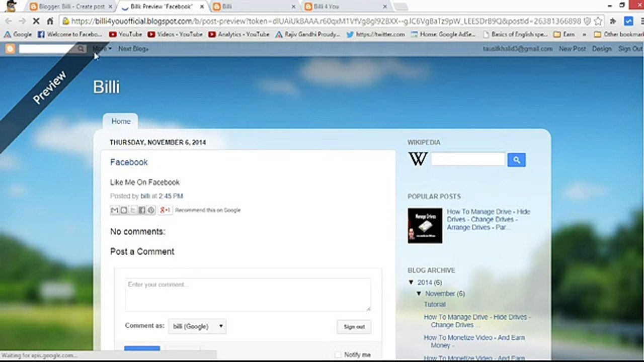Image resolution: width=644 pixels, height=362 pixels.
Task: Bookmark this page with the star icon
Action: point(598,21)
